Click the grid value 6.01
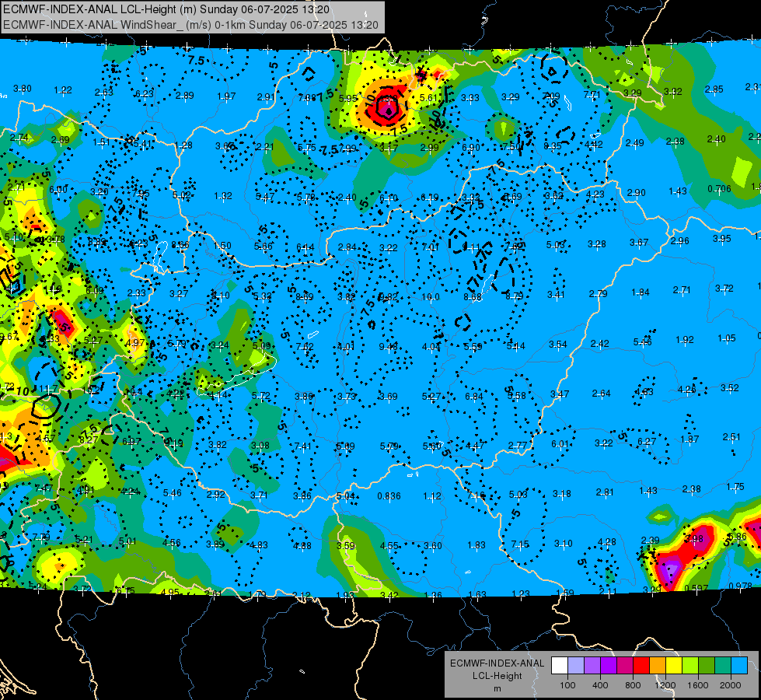The height and width of the screenshot is (700, 761). click(560, 443)
